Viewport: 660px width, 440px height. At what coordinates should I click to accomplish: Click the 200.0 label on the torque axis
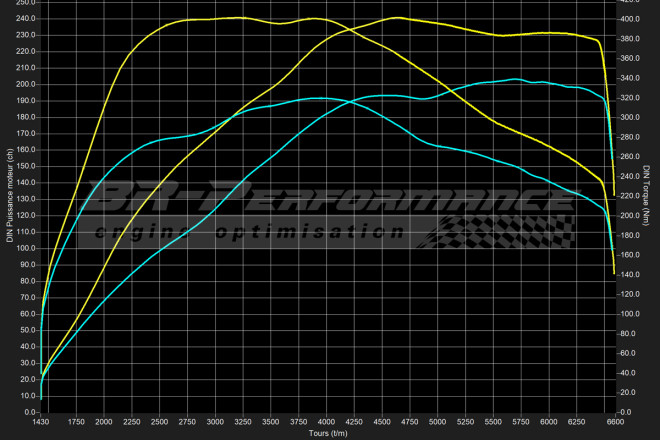point(628,216)
